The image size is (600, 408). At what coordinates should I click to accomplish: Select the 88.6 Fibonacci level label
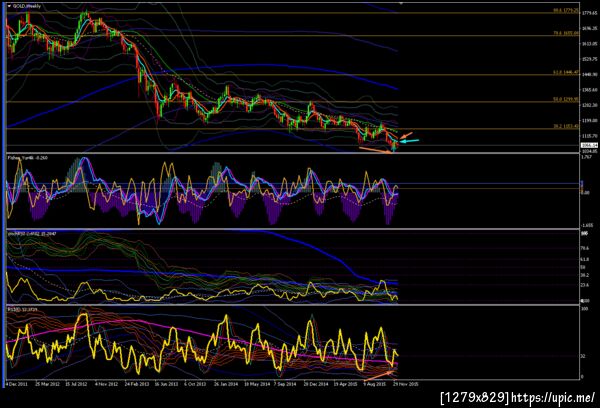coord(566,11)
